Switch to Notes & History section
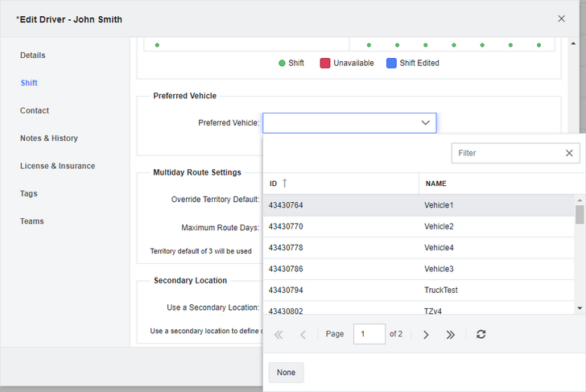This screenshot has width=586, height=392. pyautogui.click(x=49, y=138)
